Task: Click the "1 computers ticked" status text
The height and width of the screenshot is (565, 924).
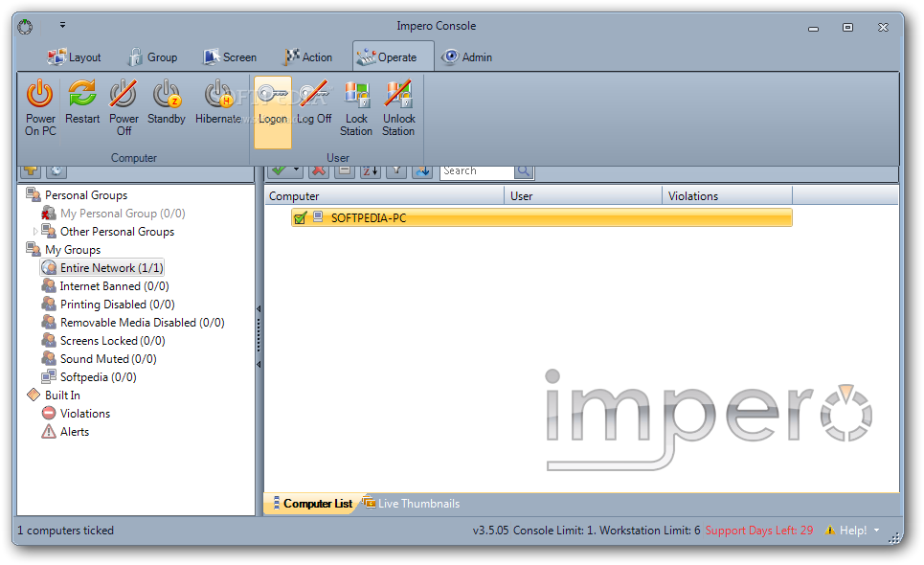Action: click(x=65, y=531)
